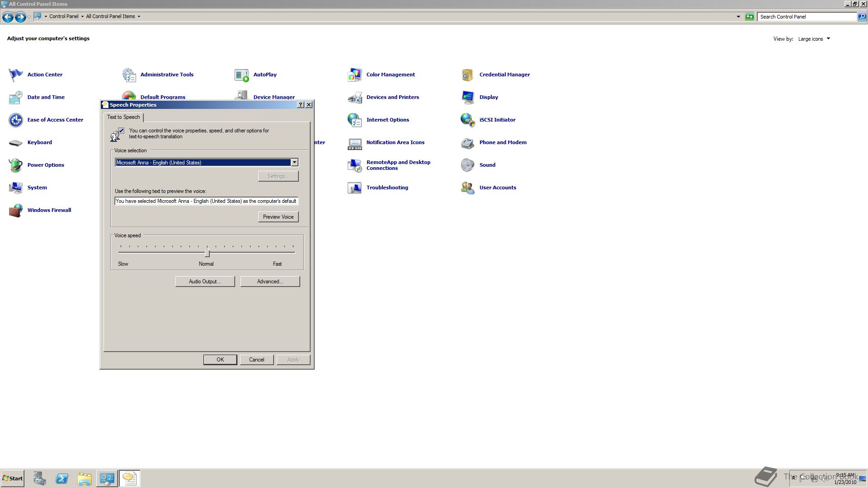Open Credential Manager vault icon
The image size is (868, 488).
click(468, 75)
